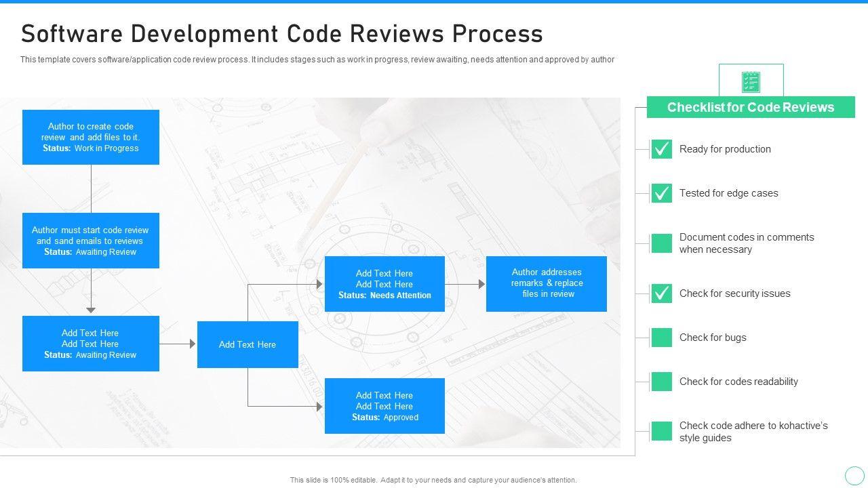Select the Checklist for Code Reviews header
The height and width of the screenshot is (488, 868).
coord(751,107)
